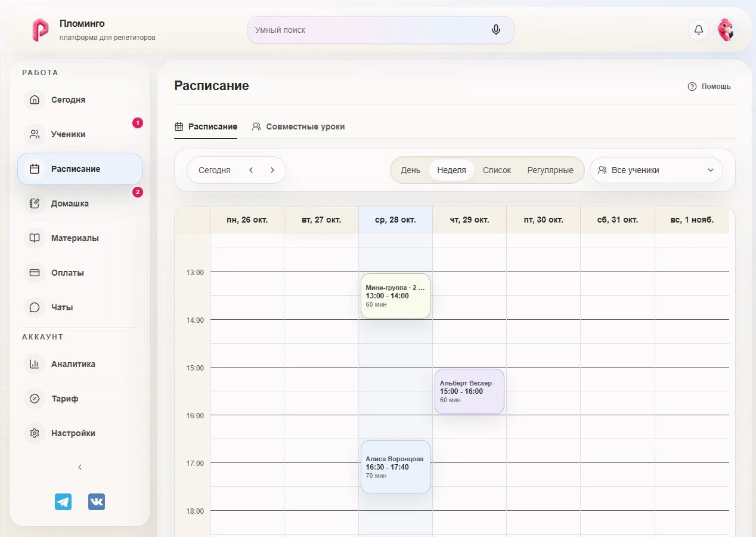
Task: Open the VK social link icon
Action: 97,502
